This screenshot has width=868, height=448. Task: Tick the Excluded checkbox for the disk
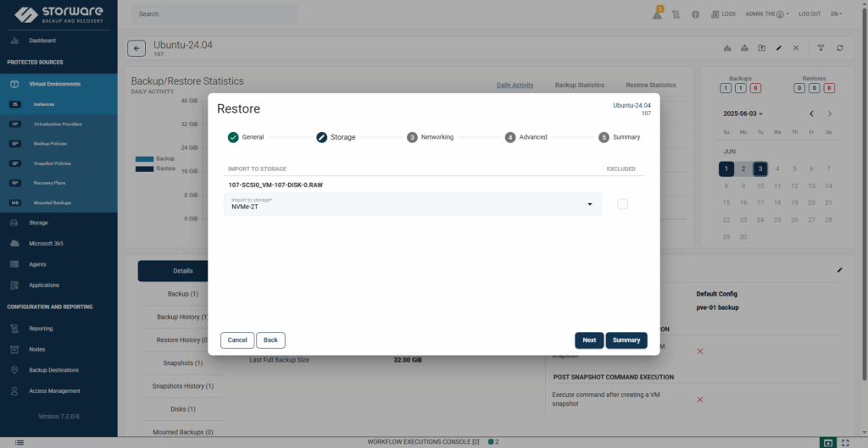(623, 204)
